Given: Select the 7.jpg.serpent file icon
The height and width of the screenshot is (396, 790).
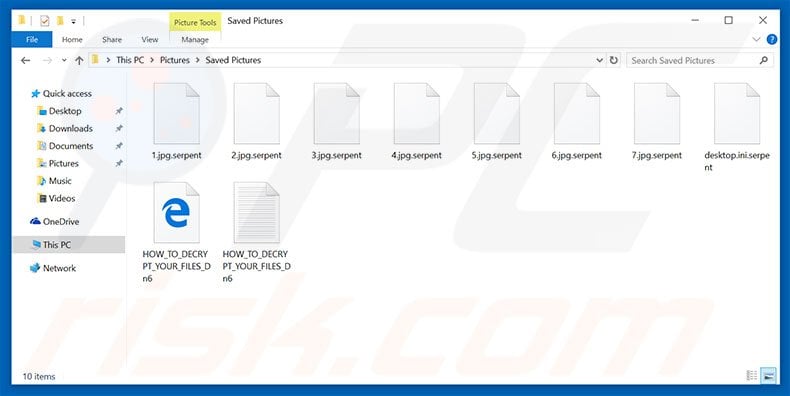Looking at the screenshot, I should pos(657,114).
